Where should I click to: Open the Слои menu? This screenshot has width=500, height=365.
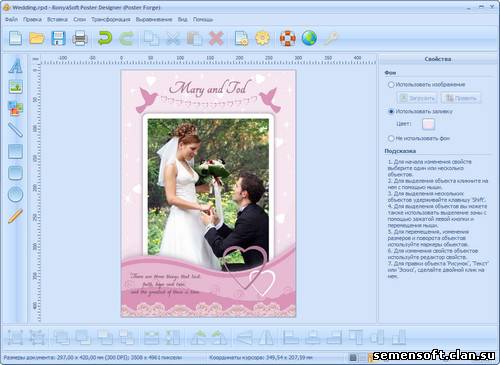click(79, 19)
